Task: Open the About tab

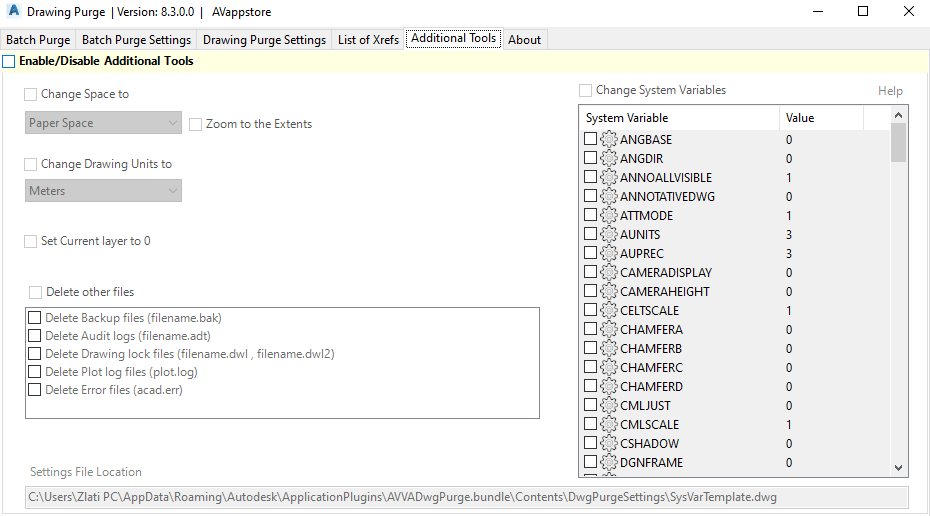Action: (x=524, y=40)
